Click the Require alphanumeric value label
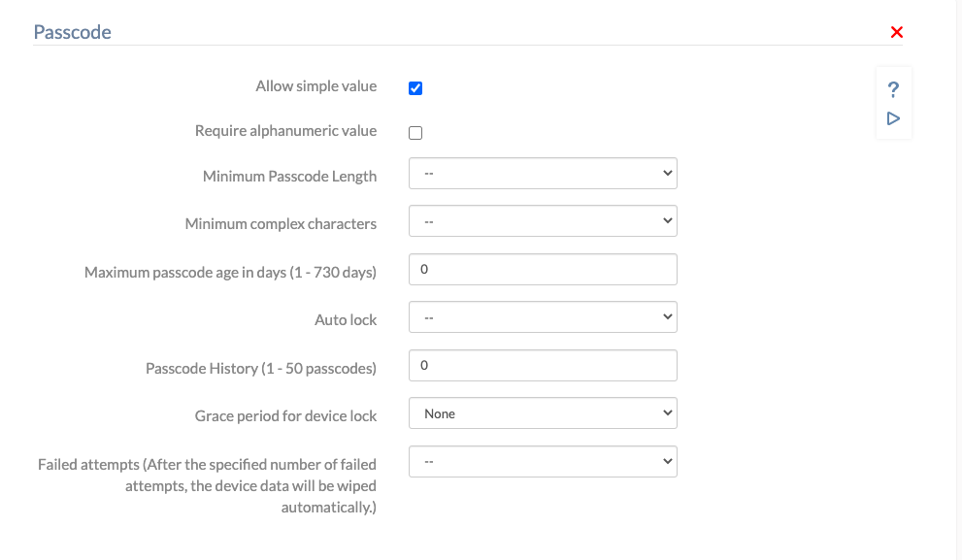962x560 pixels. pyautogui.click(x=286, y=130)
